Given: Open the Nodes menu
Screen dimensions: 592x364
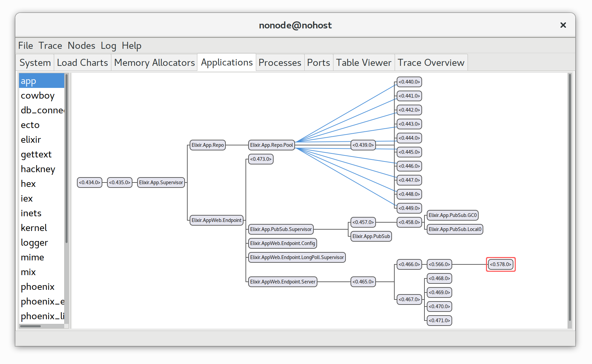Looking at the screenshot, I should pos(81,45).
